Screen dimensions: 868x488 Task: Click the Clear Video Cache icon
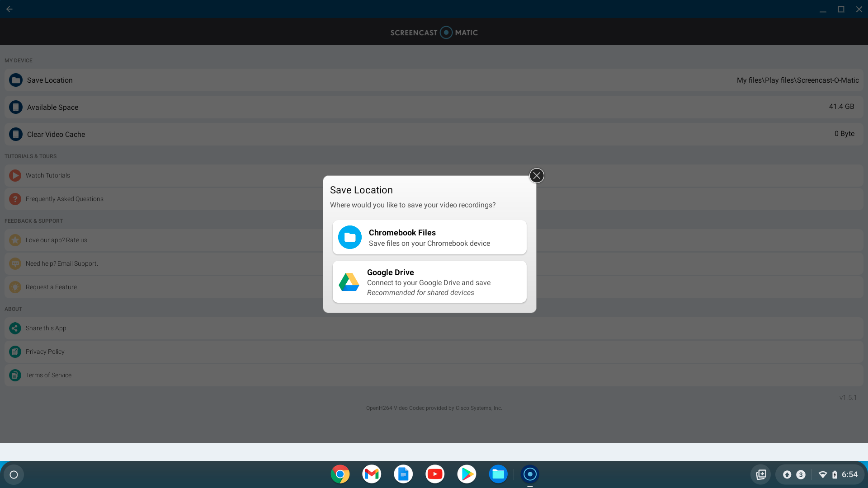pyautogui.click(x=16, y=134)
